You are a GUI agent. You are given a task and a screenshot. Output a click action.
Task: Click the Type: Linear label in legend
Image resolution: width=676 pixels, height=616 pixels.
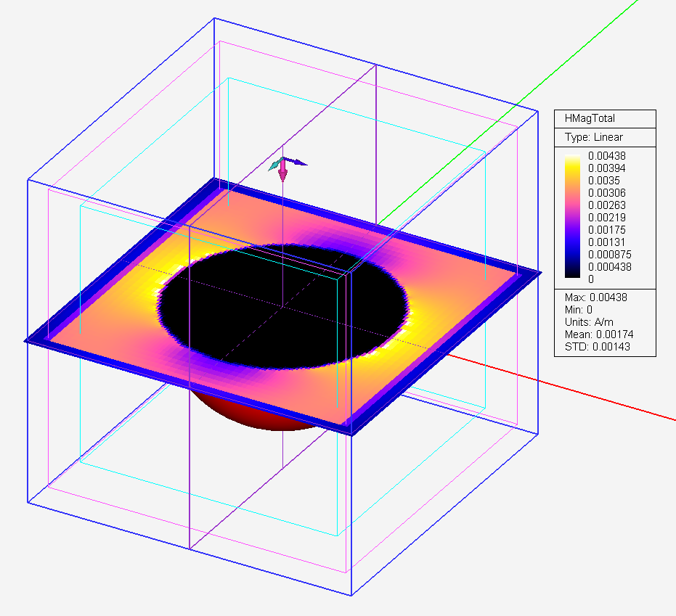593,136
